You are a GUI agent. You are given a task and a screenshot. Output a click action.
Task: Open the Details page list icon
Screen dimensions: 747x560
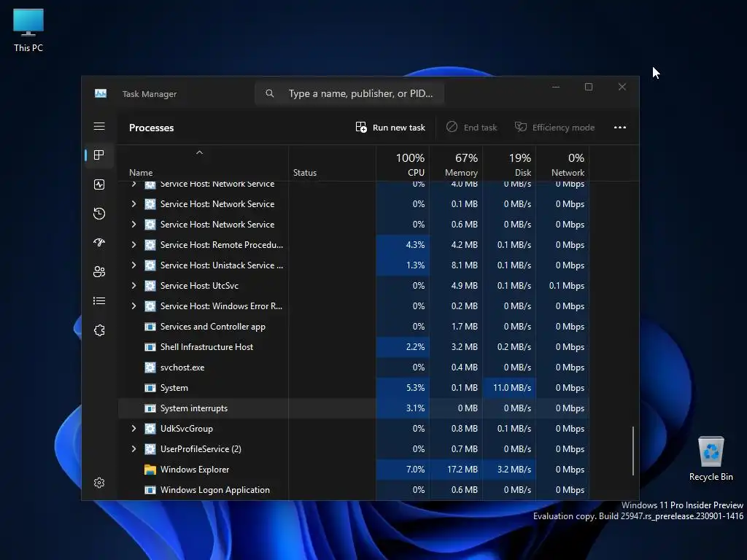click(x=99, y=301)
